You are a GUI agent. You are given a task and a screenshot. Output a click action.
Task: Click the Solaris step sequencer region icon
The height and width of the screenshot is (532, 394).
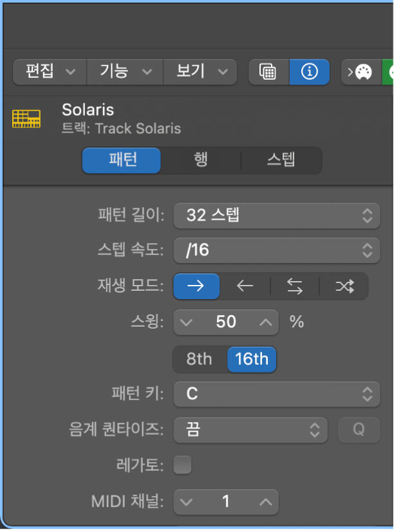(27, 118)
